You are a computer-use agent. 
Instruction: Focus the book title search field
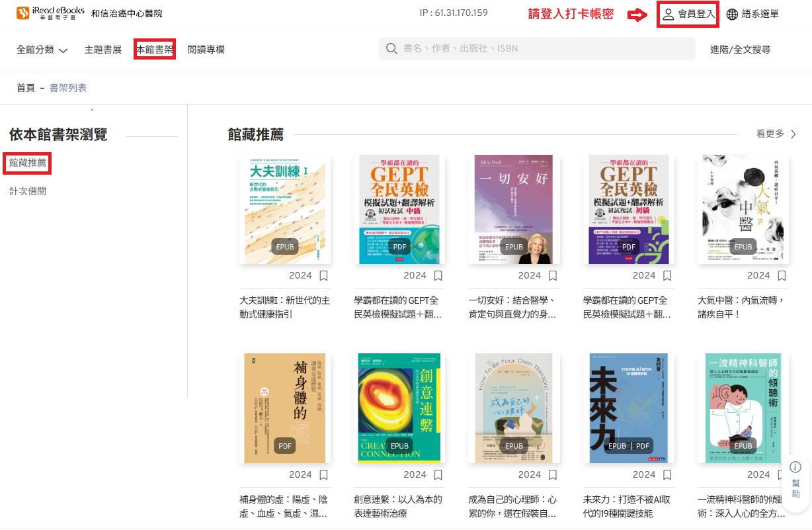tap(542, 49)
